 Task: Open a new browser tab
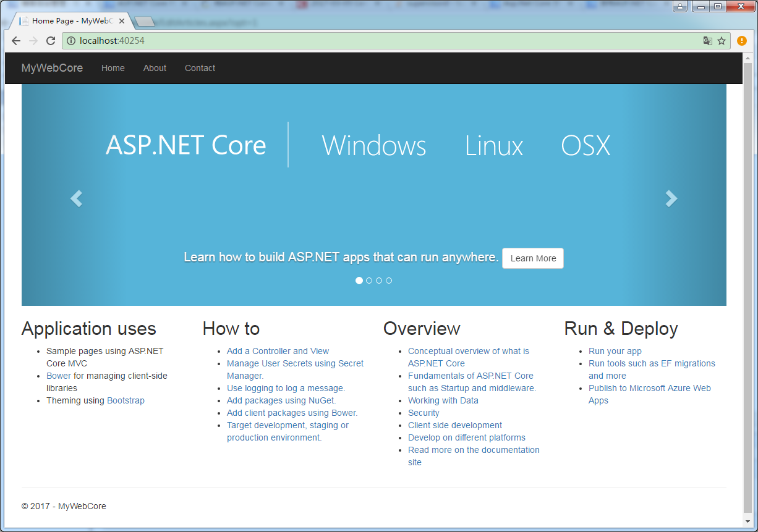pos(145,22)
